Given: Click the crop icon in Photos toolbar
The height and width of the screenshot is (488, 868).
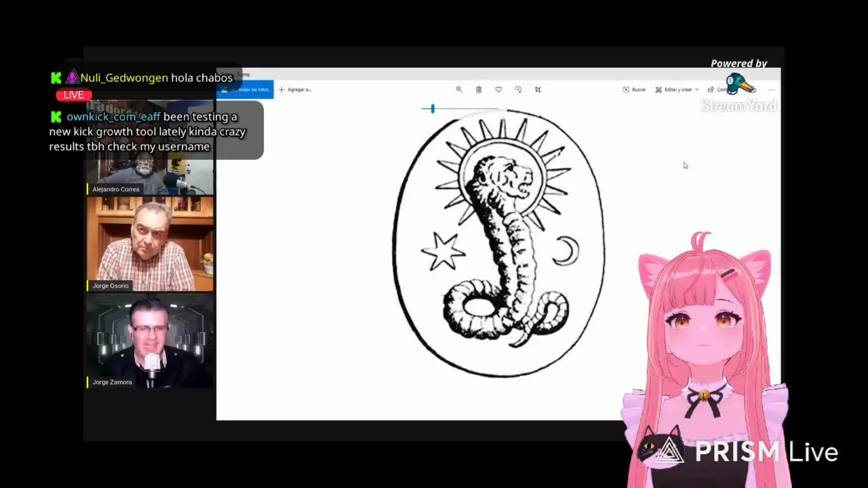Looking at the screenshot, I should tap(538, 89).
